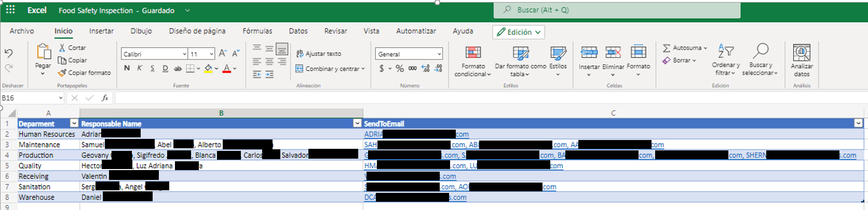The height and width of the screenshot is (210, 868).
Task: Toggle strikethrough formatting
Action: [178, 68]
